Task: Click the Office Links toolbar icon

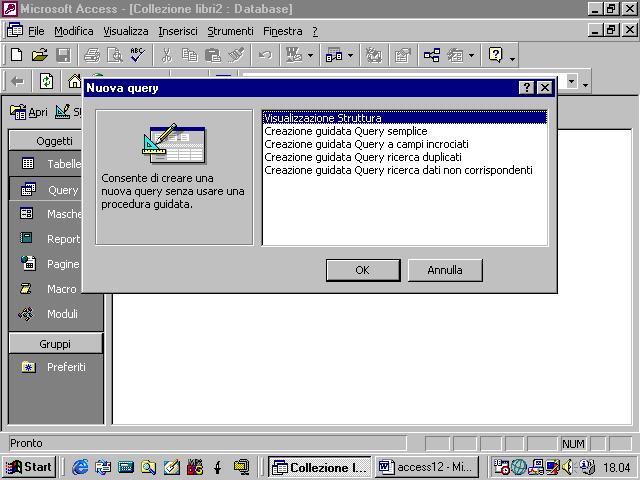Action: pos(294,55)
